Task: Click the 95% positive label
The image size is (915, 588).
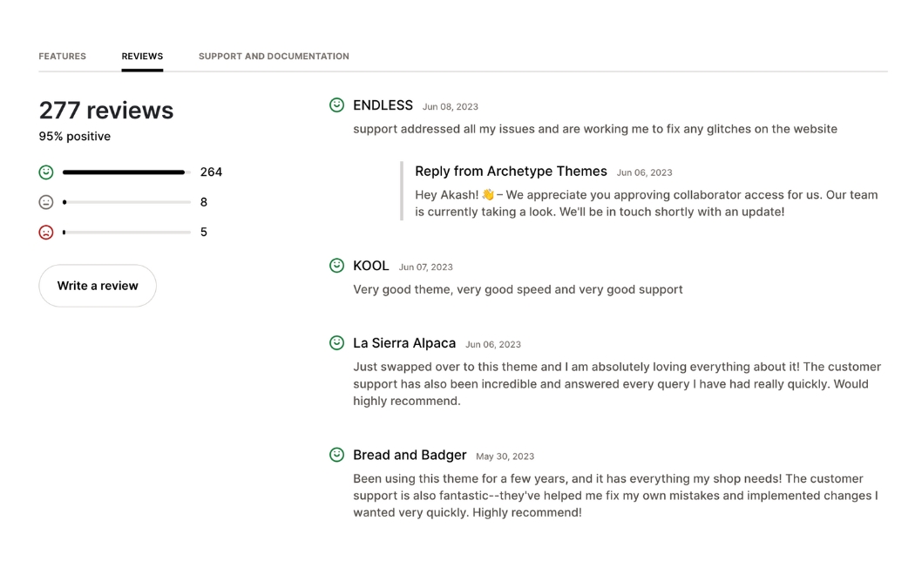Action: click(x=74, y=136)
